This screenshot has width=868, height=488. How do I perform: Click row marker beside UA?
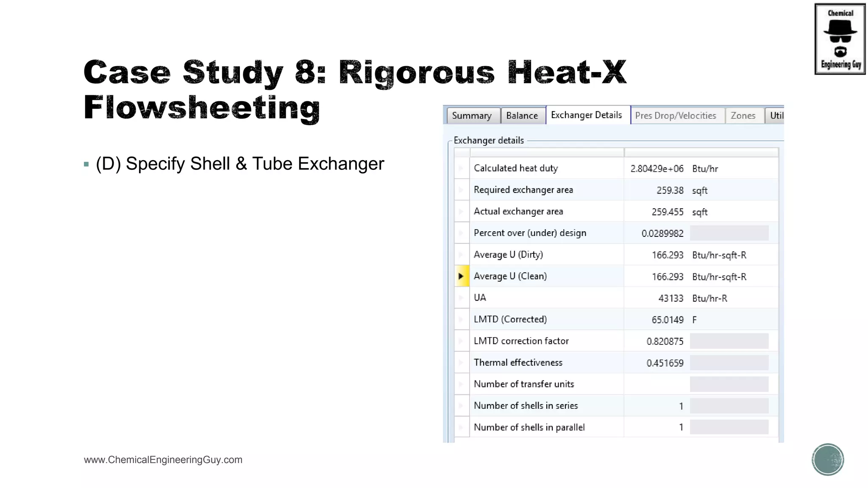[x=461, y=298]
